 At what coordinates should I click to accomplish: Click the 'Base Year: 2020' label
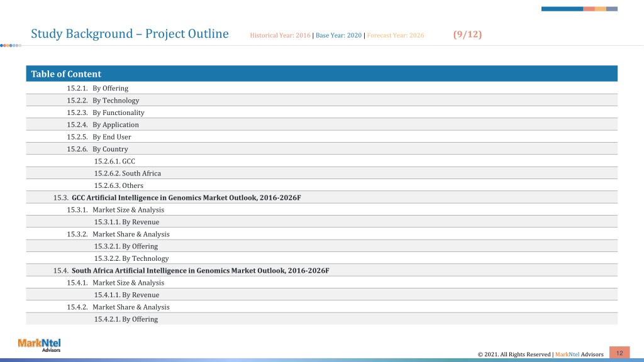pyautogui.click(x=338, y=35)
